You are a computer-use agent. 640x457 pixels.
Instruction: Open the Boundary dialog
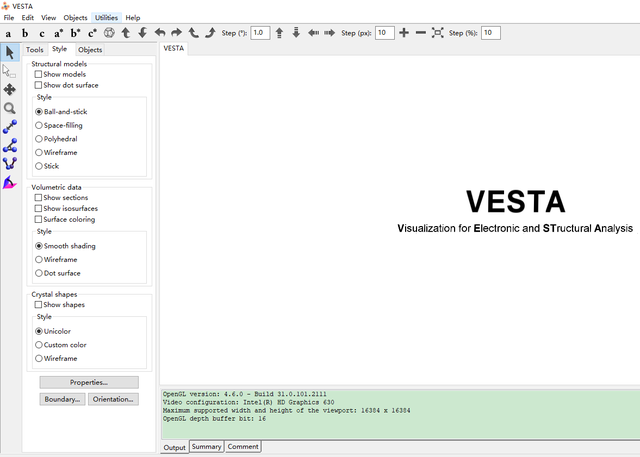point(62,399)
